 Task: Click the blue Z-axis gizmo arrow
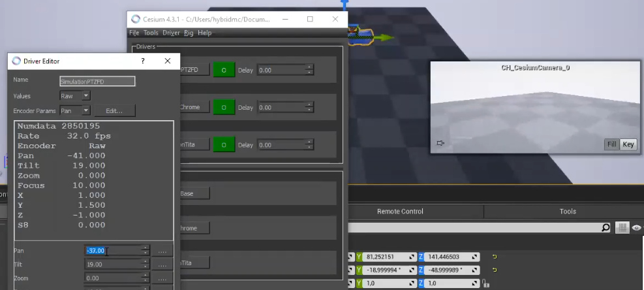coord(345,5)
